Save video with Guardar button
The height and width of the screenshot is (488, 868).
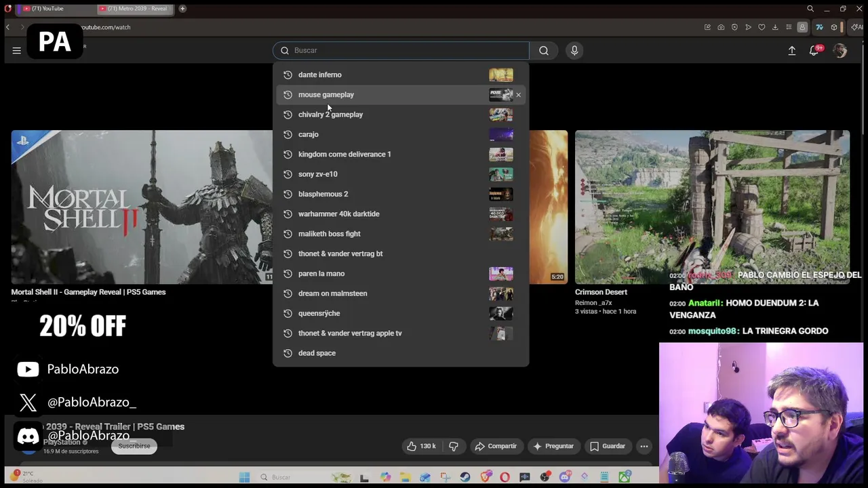click(x=608, y=446)
